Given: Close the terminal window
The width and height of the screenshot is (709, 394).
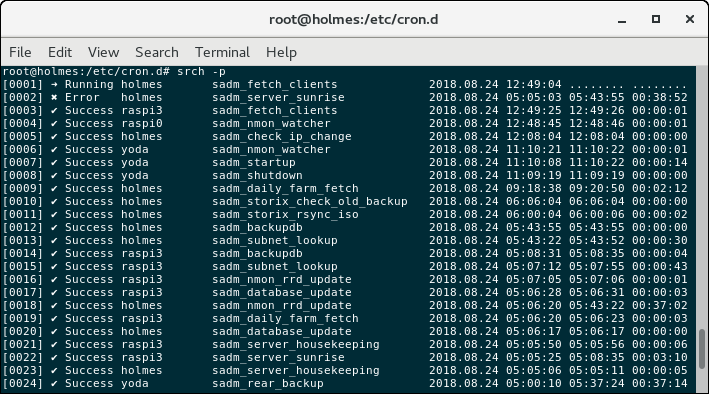Looking at the screenshot, I should click(690, 19).
